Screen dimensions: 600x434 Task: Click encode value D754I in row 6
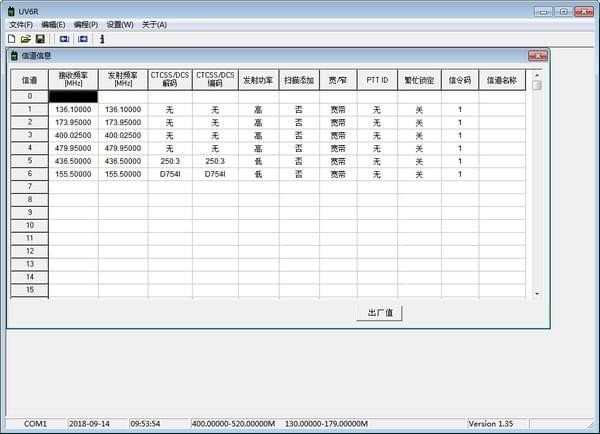(x=215, y=174)
